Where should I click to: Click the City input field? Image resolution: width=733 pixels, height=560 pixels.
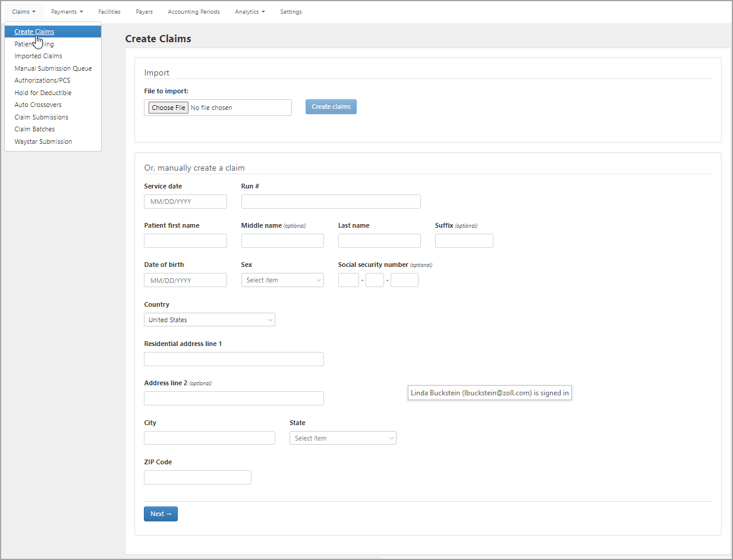pos(209,438)
